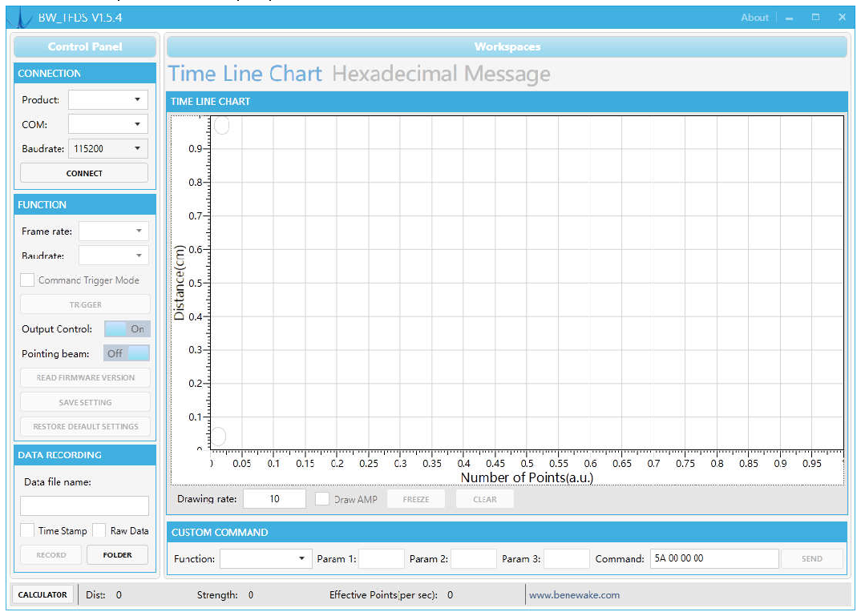Click the BW_TFDS app logo icon
Screen dimensions: 861x616
pyautogui.click(x=22, y=18)
